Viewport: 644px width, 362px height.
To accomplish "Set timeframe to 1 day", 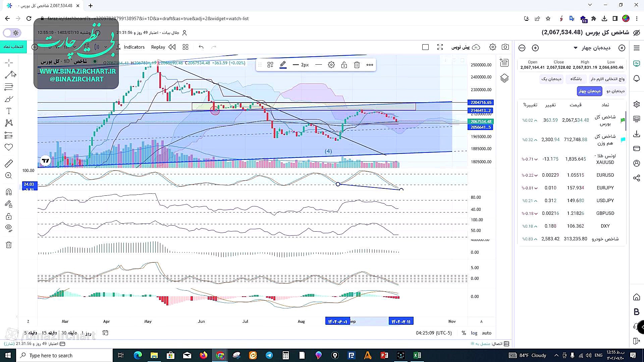I will pyautogui.click(x=86, y=333).
